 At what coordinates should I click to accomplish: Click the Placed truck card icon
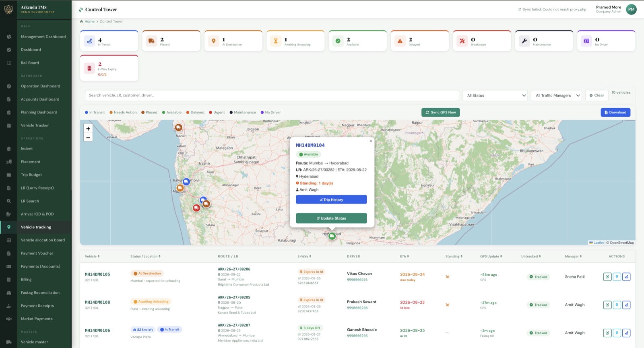point(151,41)
